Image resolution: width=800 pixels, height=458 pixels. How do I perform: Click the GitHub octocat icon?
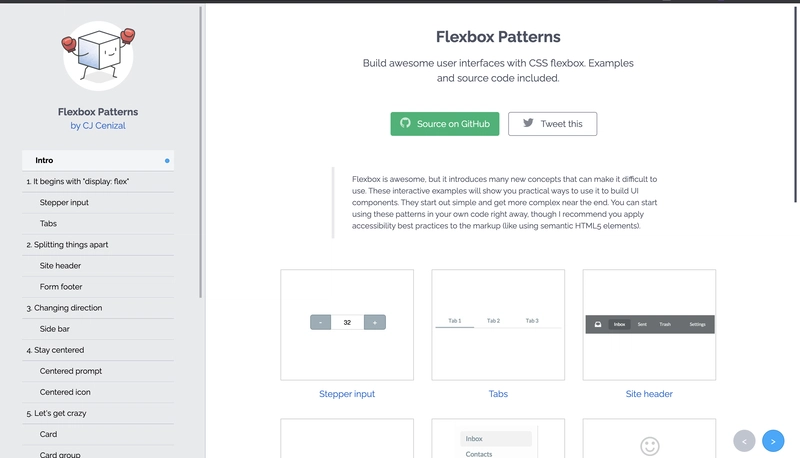point(405,123)
